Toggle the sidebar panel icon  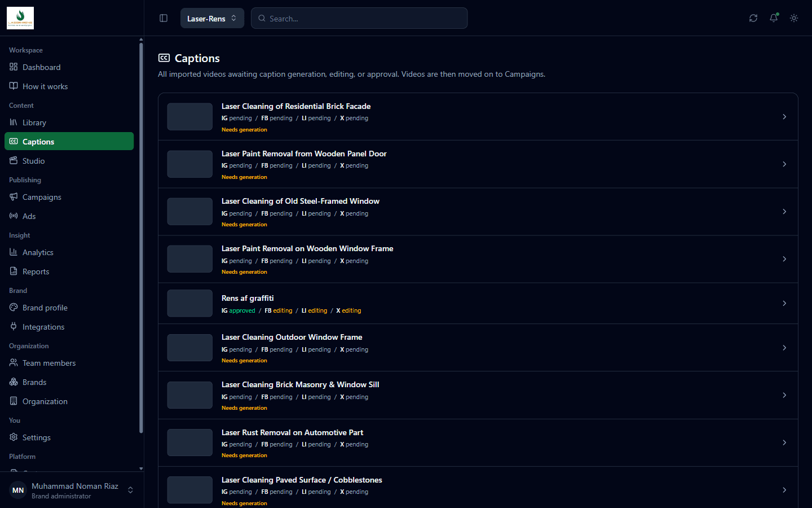(x=164, y=18)
